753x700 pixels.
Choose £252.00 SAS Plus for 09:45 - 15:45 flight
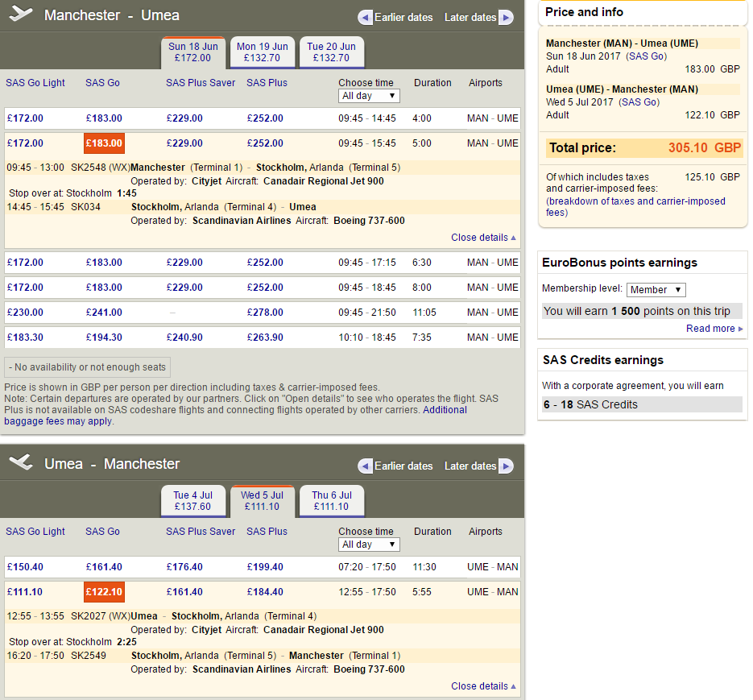(265, 143)
